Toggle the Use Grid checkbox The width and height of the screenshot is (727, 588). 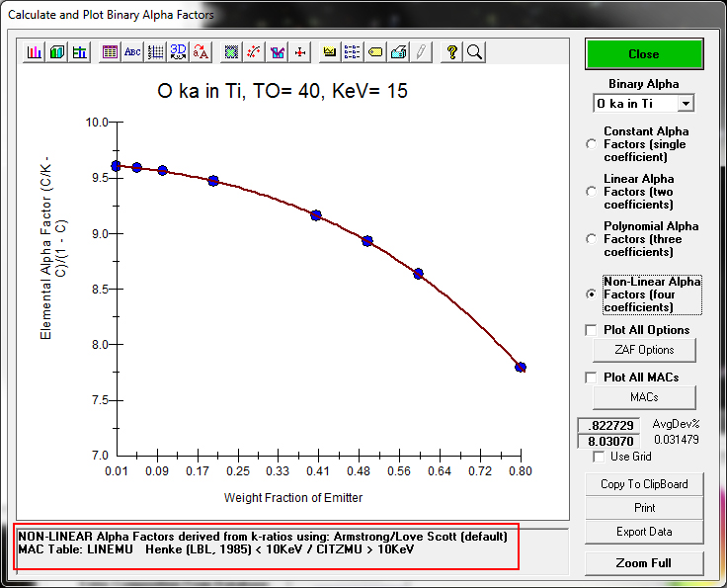point(599,457)
